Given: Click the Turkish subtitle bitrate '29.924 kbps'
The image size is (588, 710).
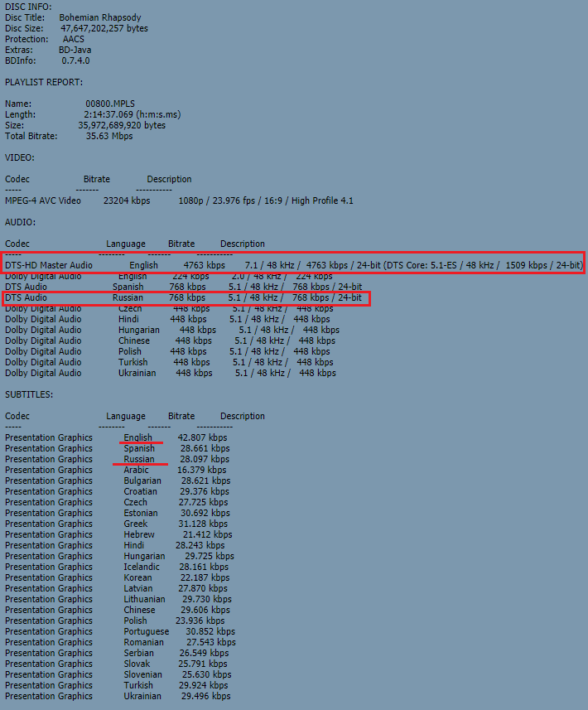Looking at the screenshot, I should [203, 685].
